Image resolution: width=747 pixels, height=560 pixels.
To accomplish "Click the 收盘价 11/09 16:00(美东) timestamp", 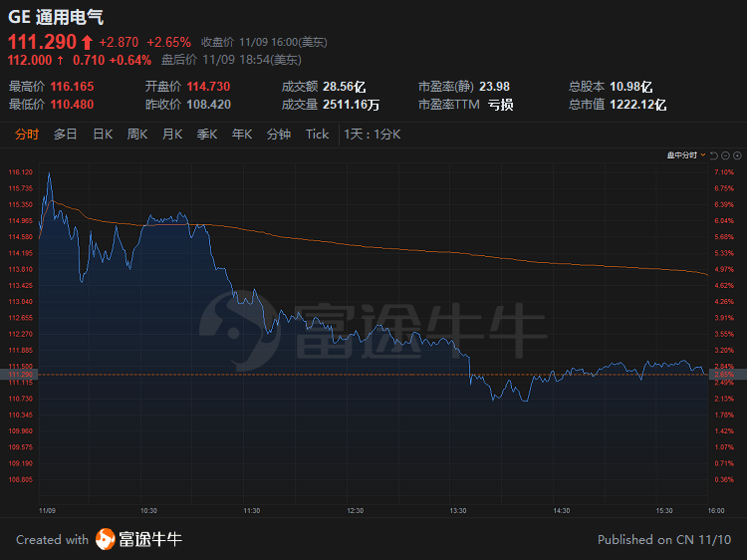I will 264,43.
